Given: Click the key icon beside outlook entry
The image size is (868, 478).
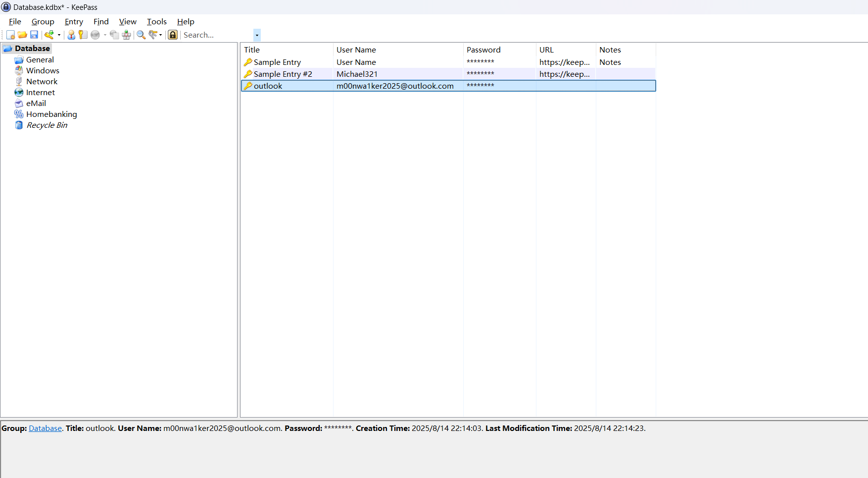Looking at the screenshot, I should click(x=248, y=86).
